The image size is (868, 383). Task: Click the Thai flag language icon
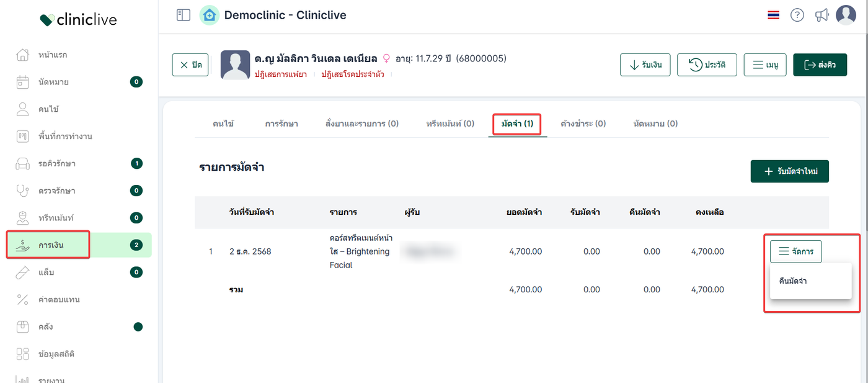pyautogui.click(x=773, y=16)
